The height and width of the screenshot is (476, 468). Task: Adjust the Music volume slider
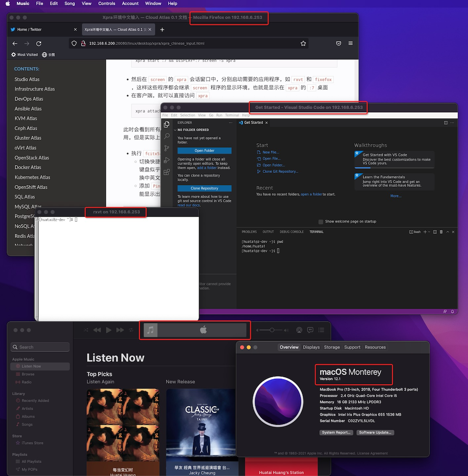pyautogui.click(x=272, y=330)
